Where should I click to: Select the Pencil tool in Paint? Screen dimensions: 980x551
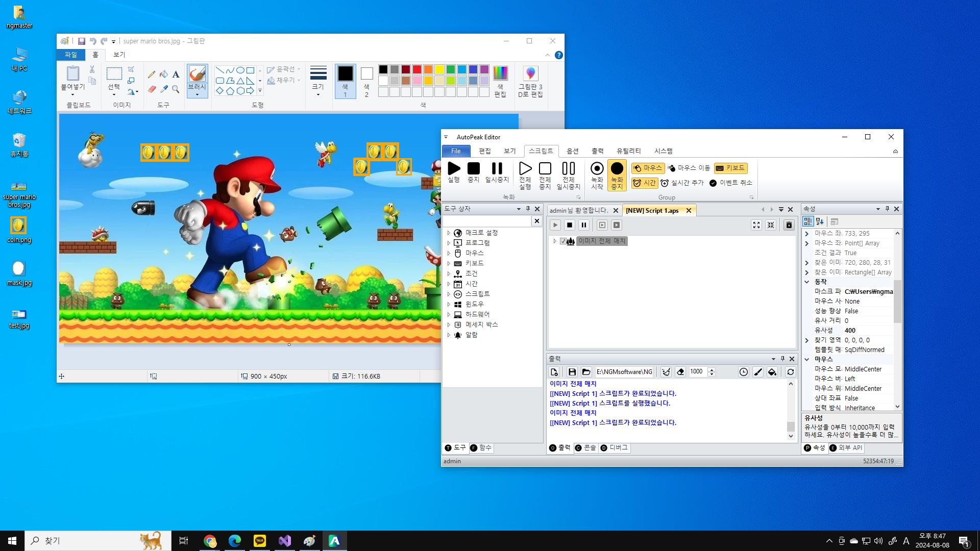tap(152, 74)
